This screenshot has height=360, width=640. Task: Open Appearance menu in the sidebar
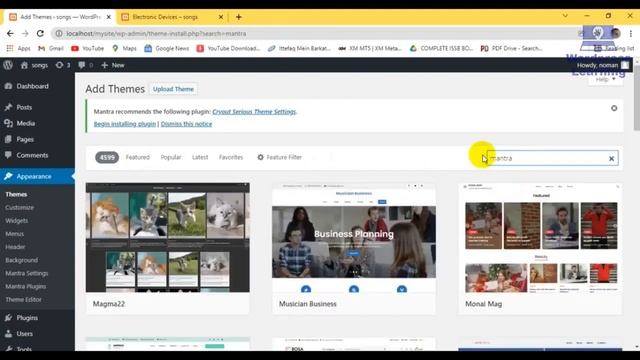point(37,176)
